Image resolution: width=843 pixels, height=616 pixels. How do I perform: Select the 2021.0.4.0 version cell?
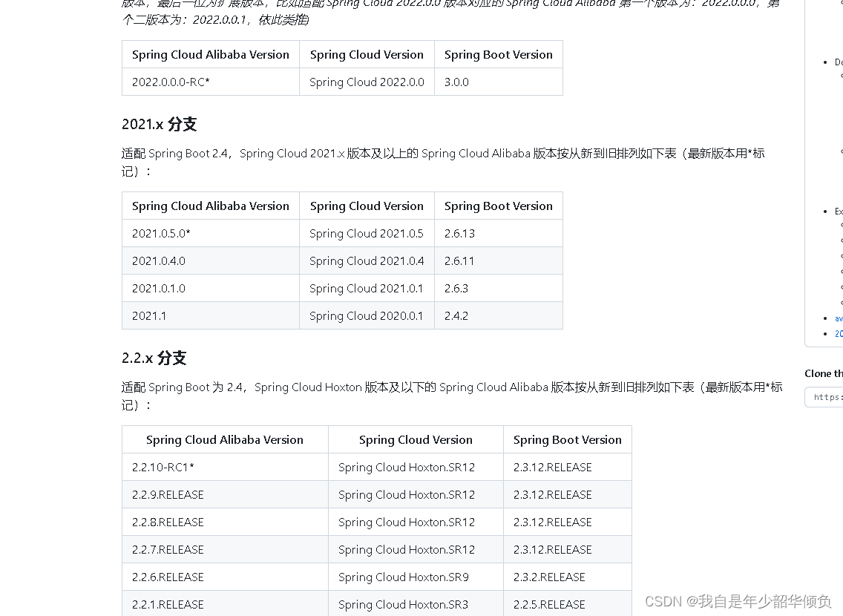[x=211, y=261]
